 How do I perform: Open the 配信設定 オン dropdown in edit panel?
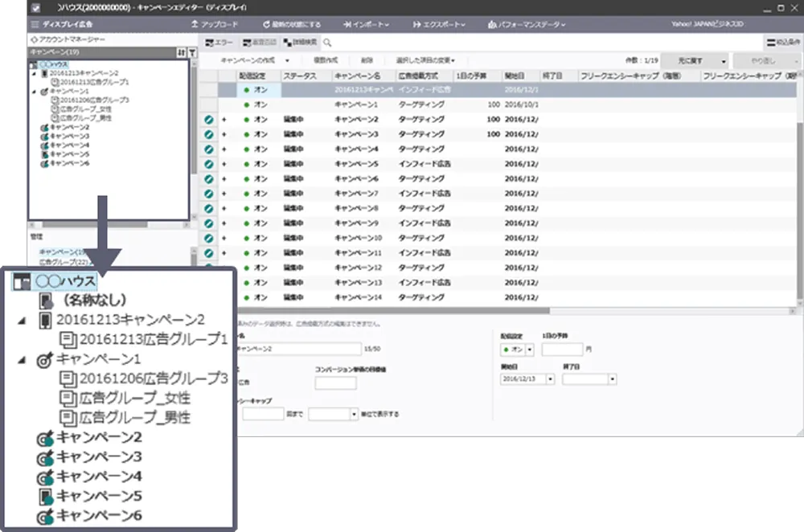pyautogui.click(x=530, y=350)
